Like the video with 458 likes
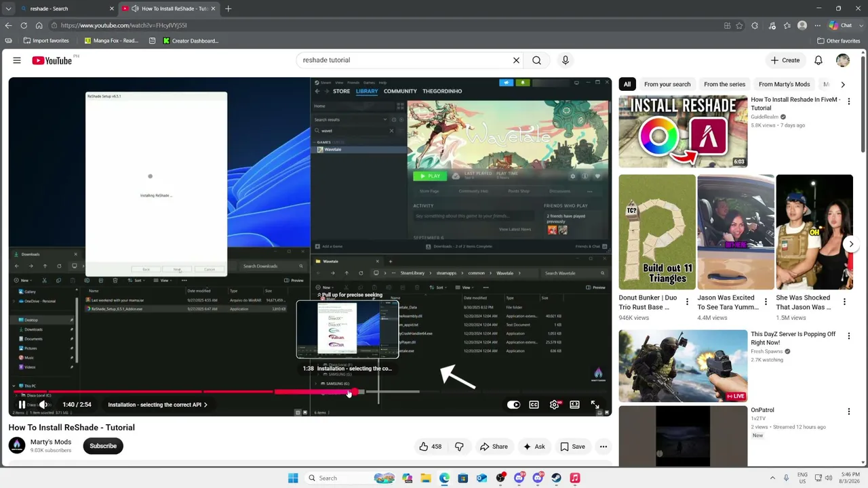Screen dimensions: 868x488 [430, 447]
